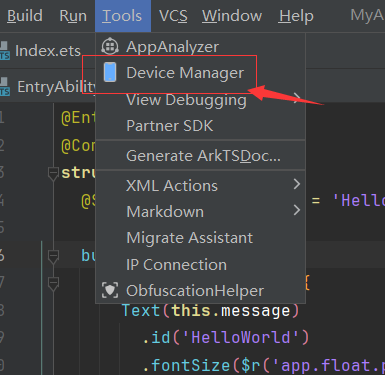Open the Build menu
This screenshot has height=375, width=385.
25,16
